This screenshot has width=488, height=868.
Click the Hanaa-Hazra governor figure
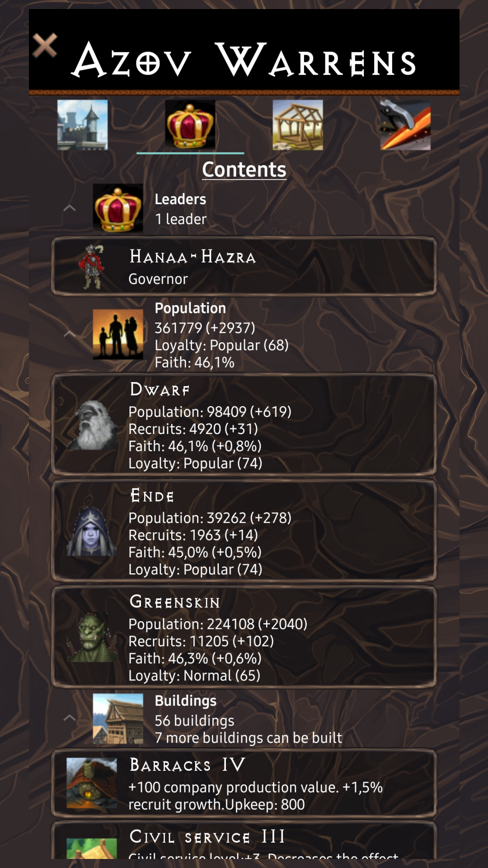tap(92, 267)
